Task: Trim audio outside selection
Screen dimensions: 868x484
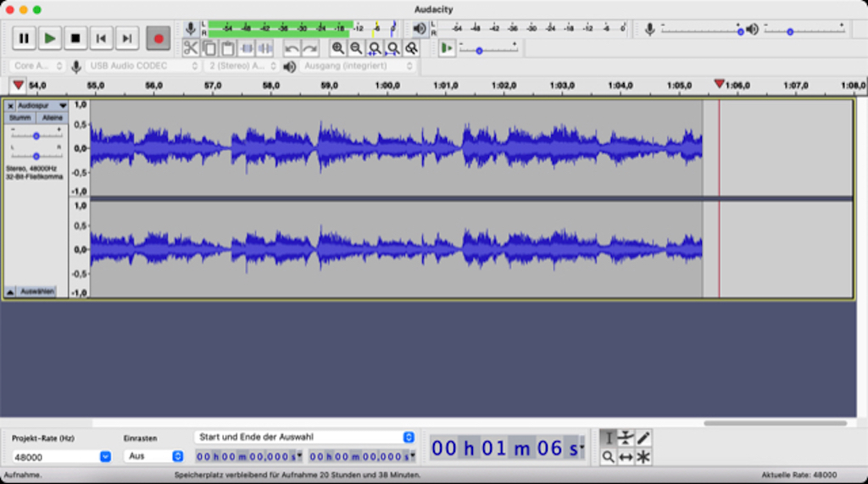Action: 247,48
